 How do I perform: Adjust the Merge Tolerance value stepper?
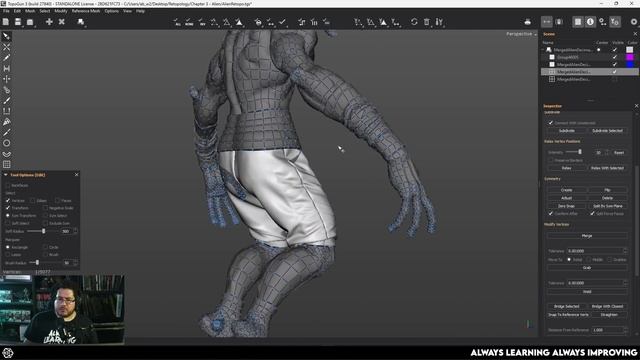tap(625, 251)
